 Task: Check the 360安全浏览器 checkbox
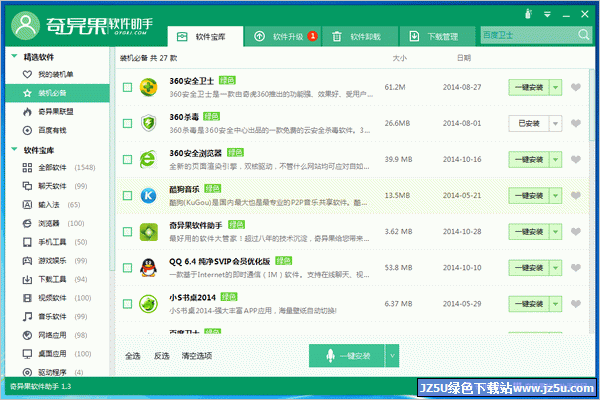[127, 159]
